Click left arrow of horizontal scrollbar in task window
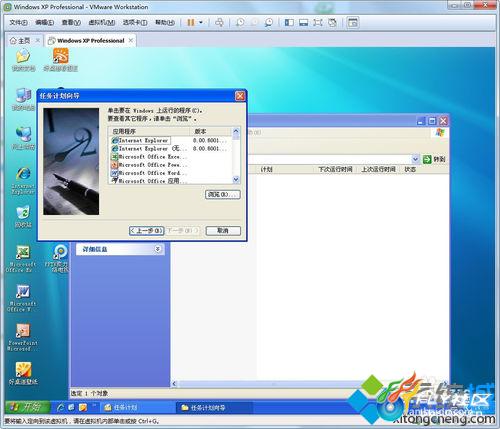Viewport: 500px width, 429px height. (174, 384)
